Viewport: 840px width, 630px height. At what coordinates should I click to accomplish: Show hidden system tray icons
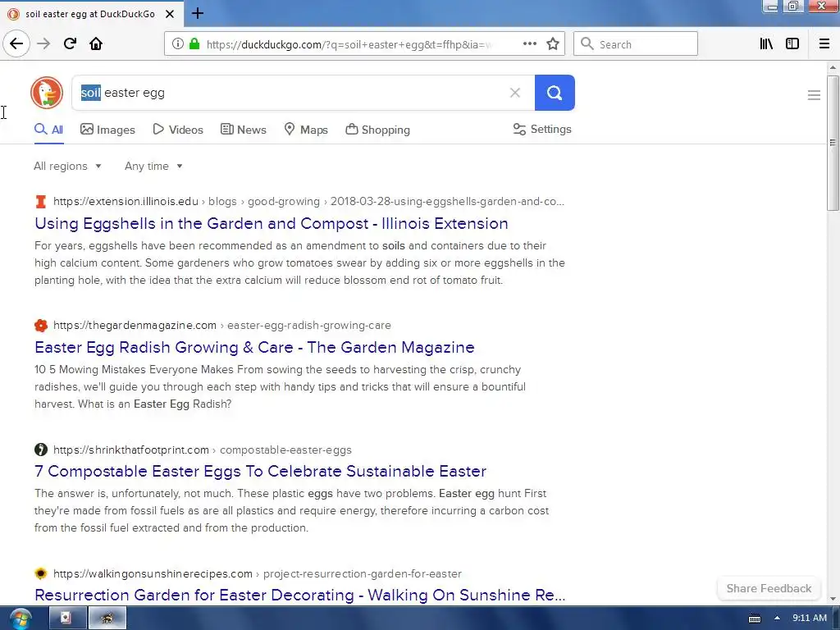(777, 619)
